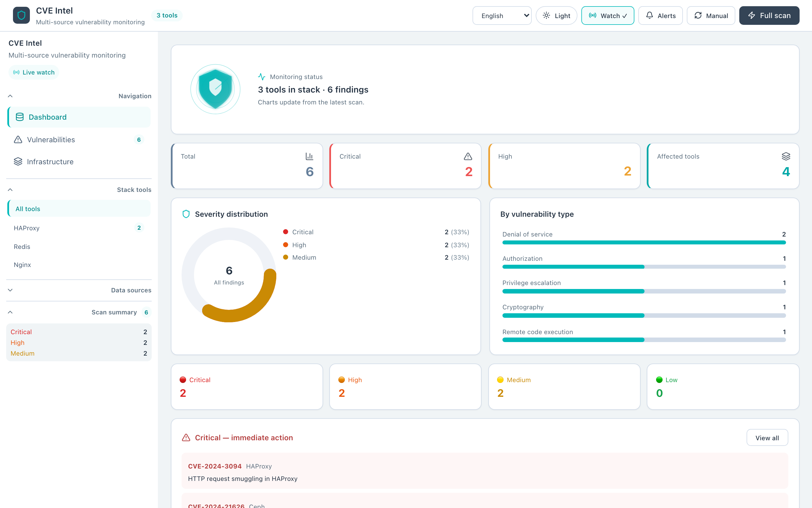Select All tools in Stack tools
This screenshot has height=508, width=812.
79,209
